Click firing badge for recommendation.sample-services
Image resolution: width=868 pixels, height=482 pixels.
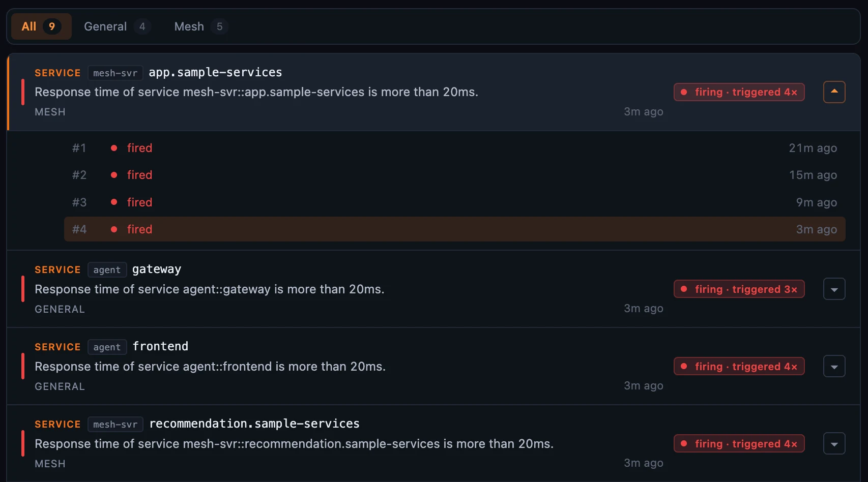[739, 443]
